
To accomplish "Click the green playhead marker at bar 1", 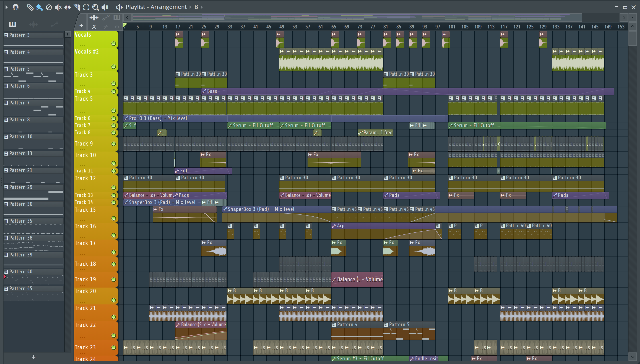I will tap(125, 25).
